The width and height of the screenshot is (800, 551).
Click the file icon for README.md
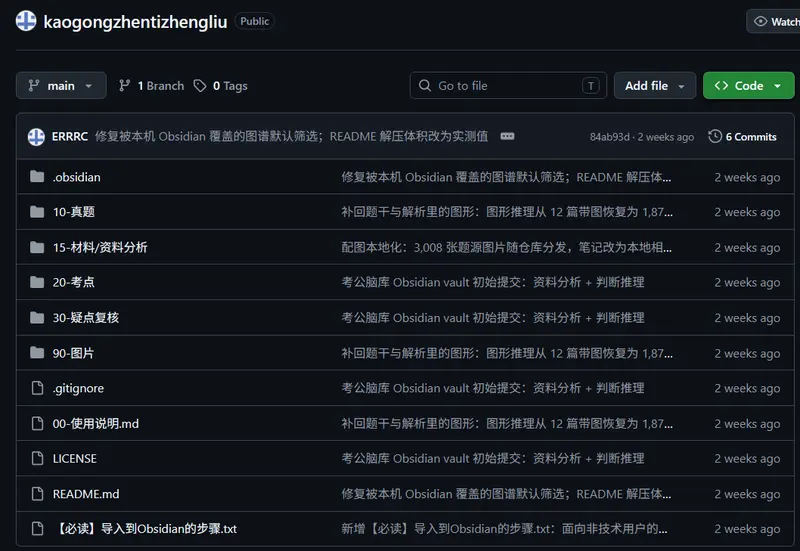(x=37, y=494)
